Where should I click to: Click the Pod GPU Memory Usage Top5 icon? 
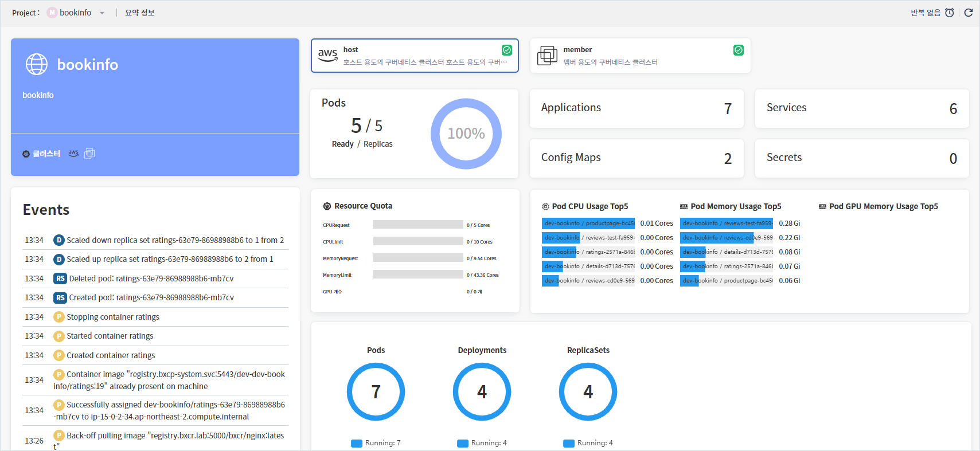click(x=822, y=206)
